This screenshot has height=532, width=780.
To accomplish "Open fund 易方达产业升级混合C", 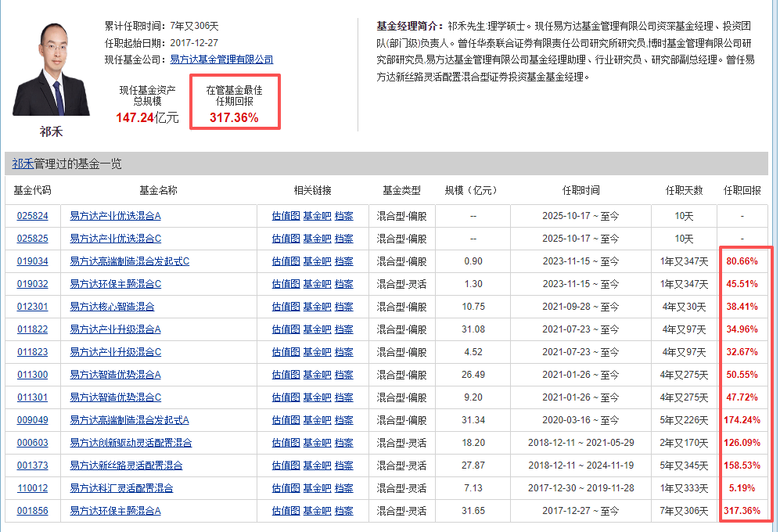I will coord(116,352).
